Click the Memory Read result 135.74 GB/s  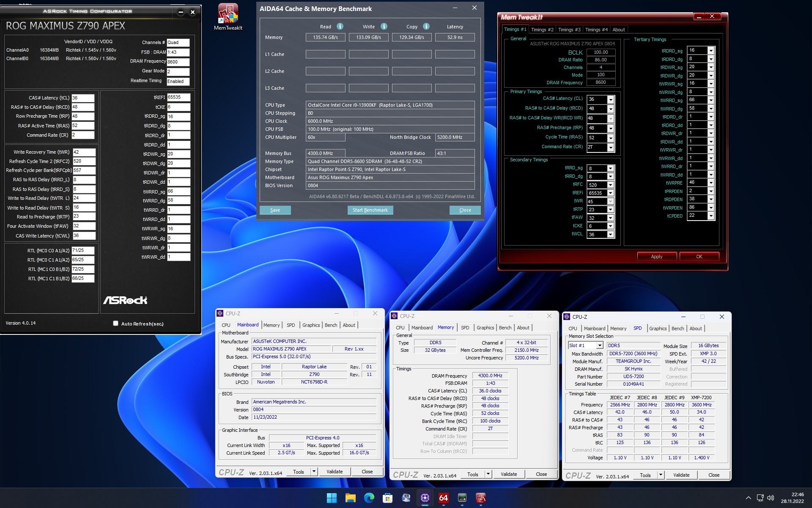325,37
